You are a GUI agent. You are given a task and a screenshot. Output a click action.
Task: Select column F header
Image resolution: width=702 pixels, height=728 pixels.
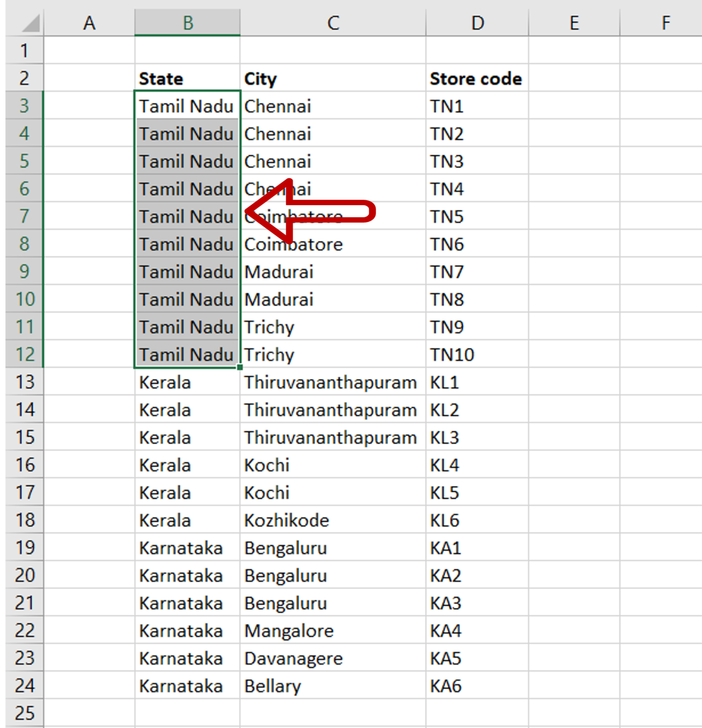tap(661, 23)
